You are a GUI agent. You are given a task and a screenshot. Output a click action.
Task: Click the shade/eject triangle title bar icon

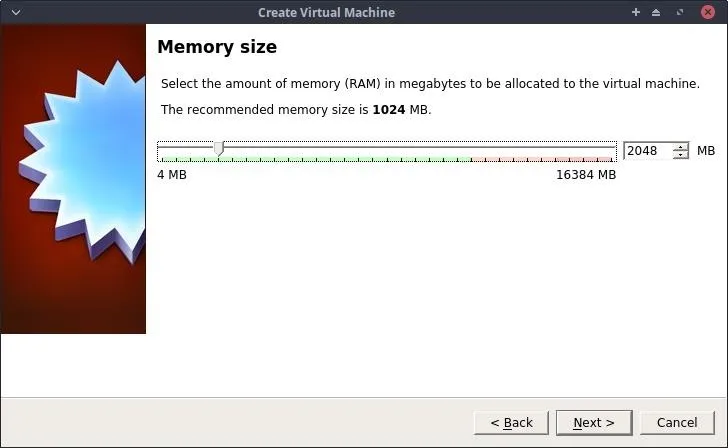tap(656, 13)
